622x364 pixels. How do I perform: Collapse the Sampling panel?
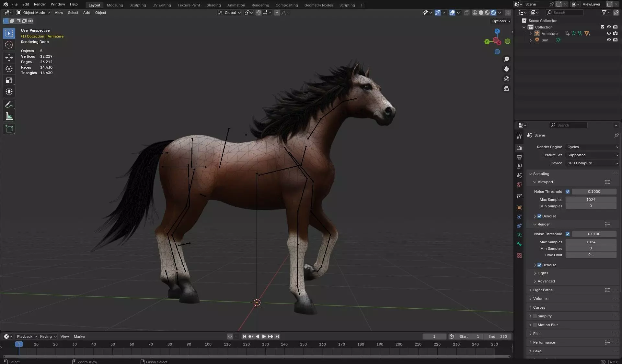[x=541, y=174]
